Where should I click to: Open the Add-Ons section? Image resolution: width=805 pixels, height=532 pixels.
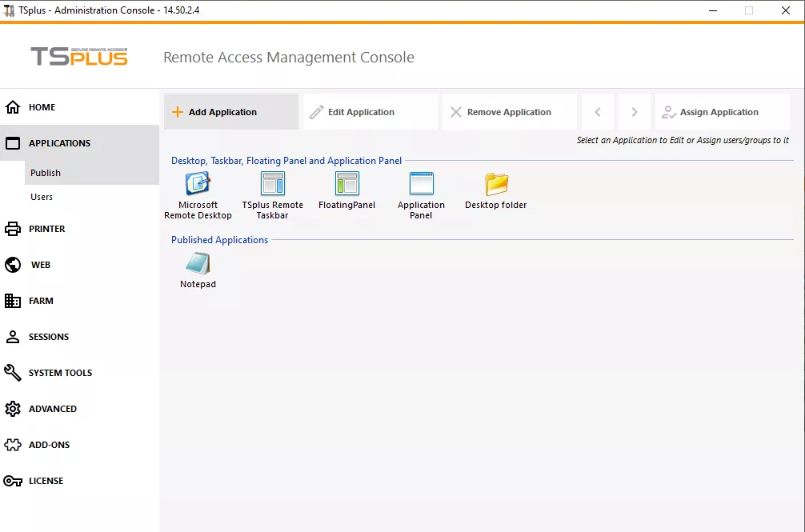tap(49, 445)
